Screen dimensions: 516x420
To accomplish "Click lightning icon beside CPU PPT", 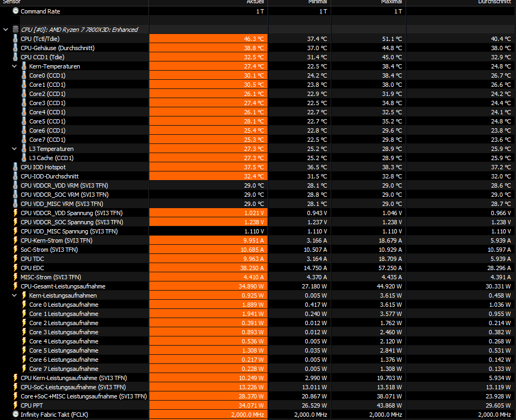I will [16, 405].
